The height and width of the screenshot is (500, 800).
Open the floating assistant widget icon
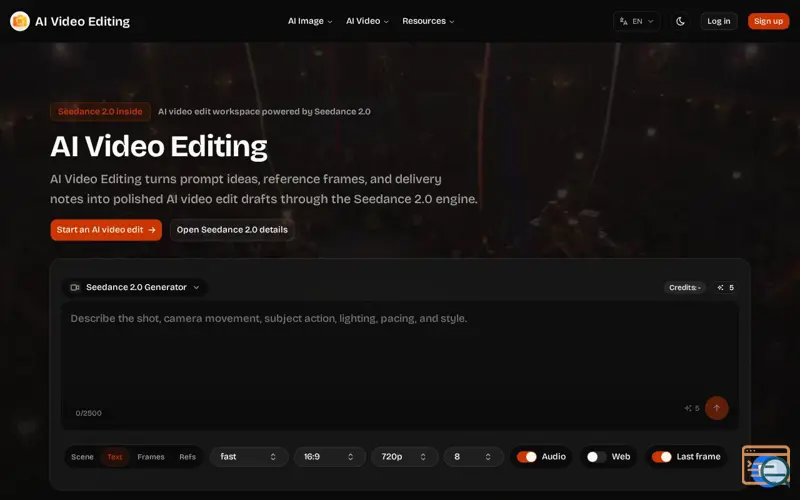tap(766, 466)
